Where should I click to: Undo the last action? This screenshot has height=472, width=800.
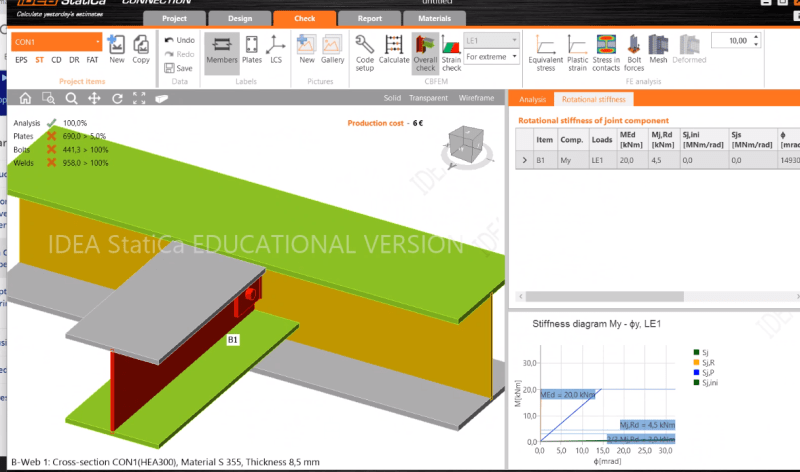[x=180, y=40]
